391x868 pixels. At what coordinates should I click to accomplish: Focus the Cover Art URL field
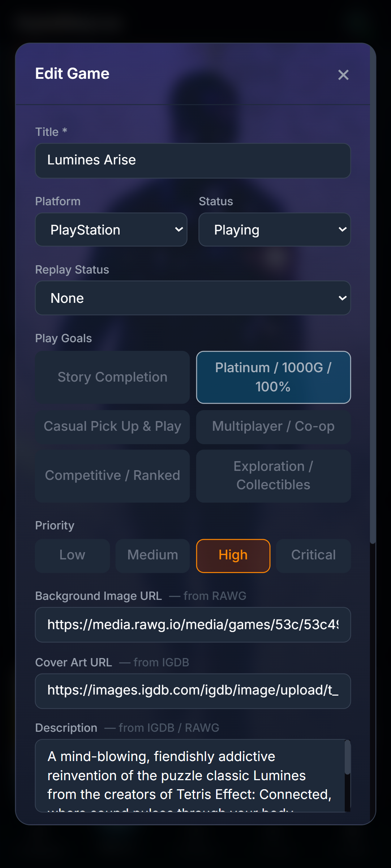tap(193, 691)
